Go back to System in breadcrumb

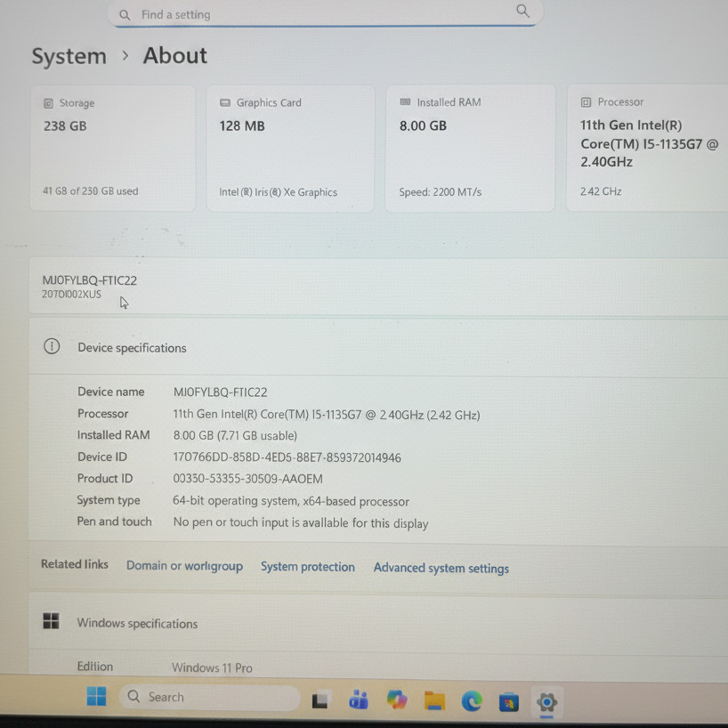(x=69, y=57)
